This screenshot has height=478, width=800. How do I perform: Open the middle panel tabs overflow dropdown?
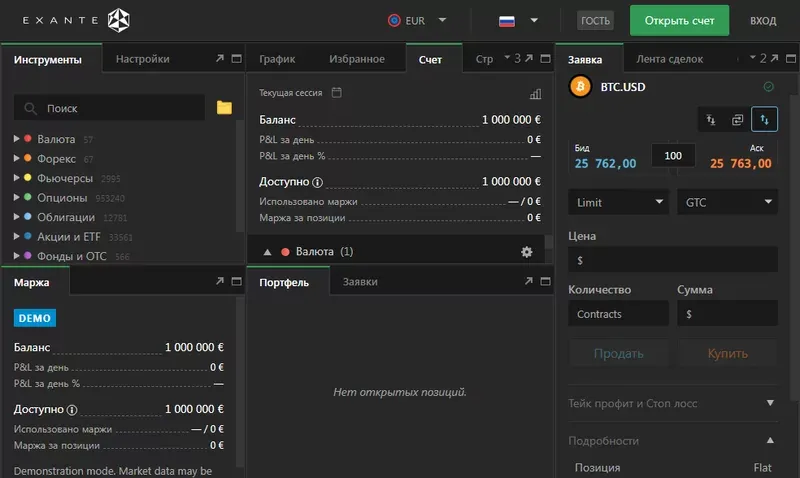click(507, 57)
